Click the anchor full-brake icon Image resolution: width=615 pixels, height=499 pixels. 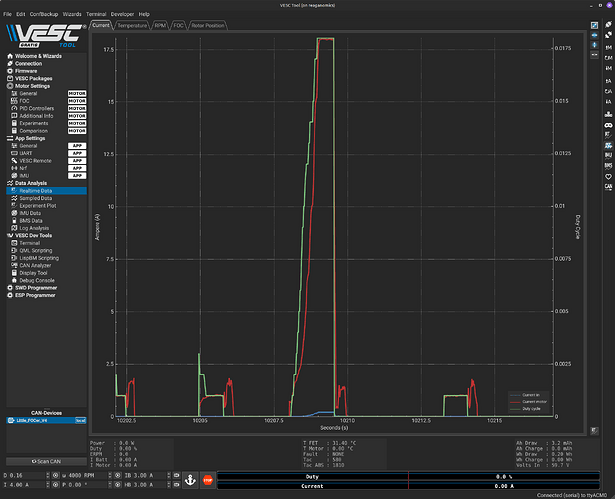coord(190,480)
